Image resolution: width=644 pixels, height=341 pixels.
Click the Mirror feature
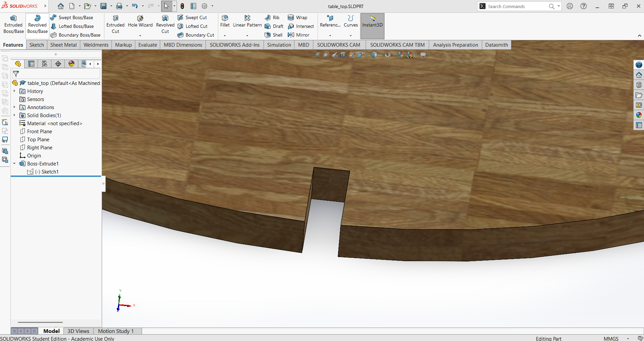[x=298, y=35]
